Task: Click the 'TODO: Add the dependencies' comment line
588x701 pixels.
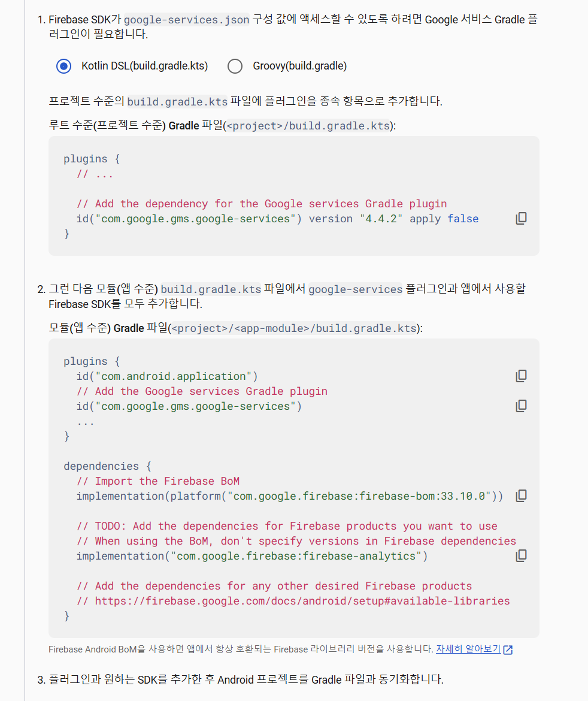Action: (287, 526)
